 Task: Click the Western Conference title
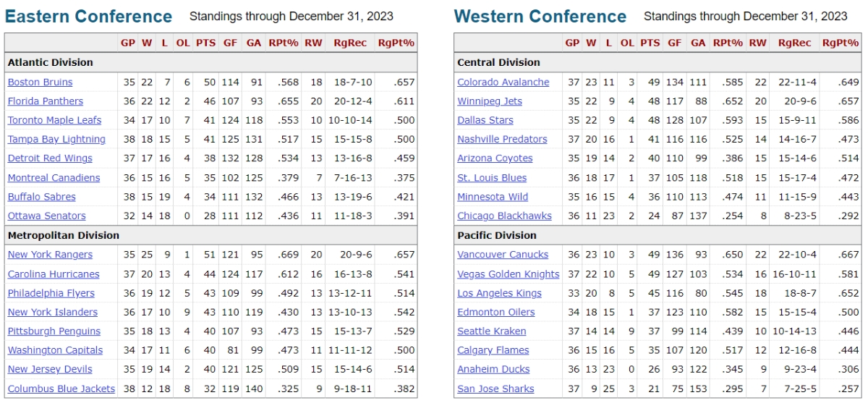540,17
